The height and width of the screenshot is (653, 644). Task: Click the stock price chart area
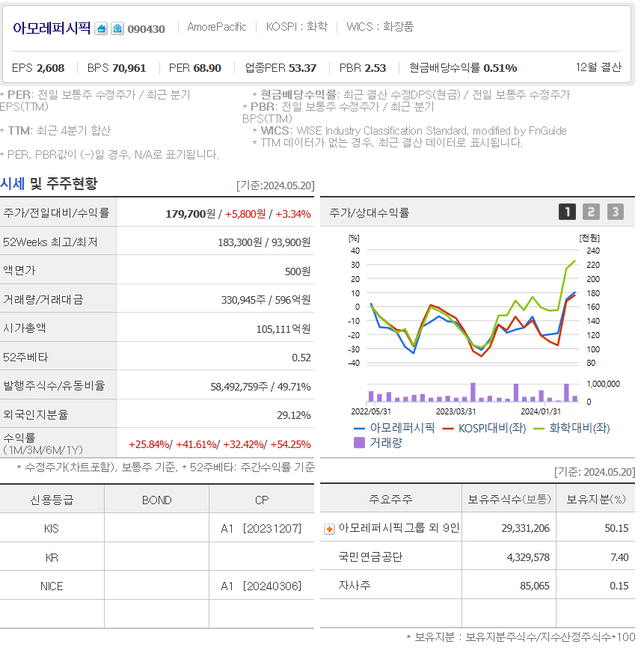473,307
